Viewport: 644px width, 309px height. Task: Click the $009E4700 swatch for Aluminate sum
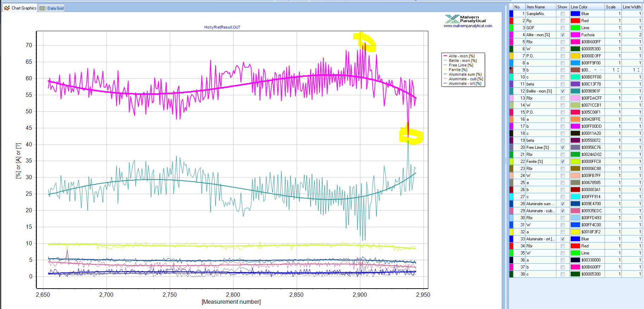pyautogui.click(x=575, y=204)
